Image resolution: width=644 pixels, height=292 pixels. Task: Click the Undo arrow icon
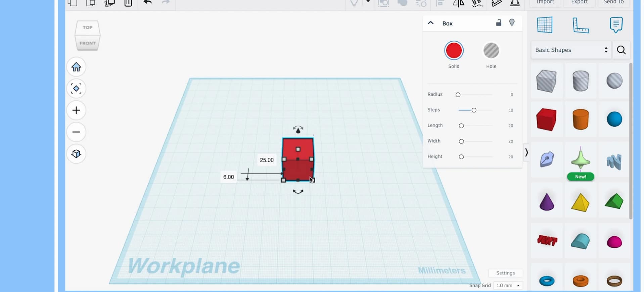[148, 2]
